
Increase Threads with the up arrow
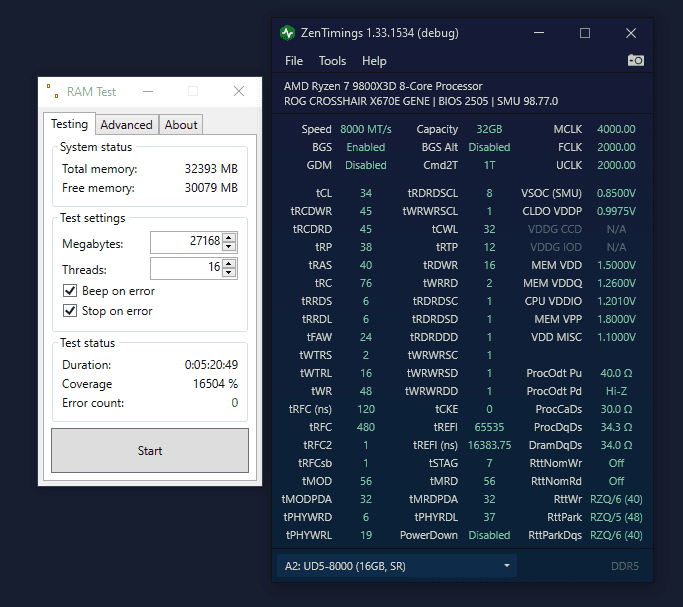coord(229,263)
